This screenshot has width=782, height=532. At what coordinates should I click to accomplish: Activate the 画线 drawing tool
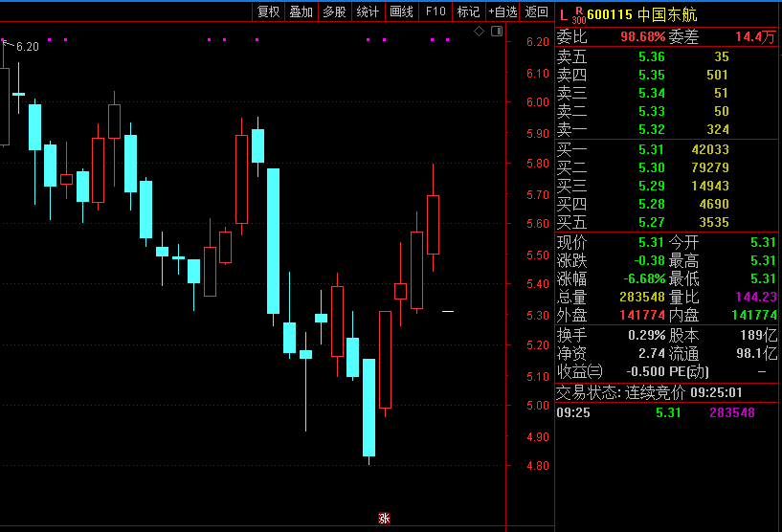pyautogui.click(x=401, y=11)
